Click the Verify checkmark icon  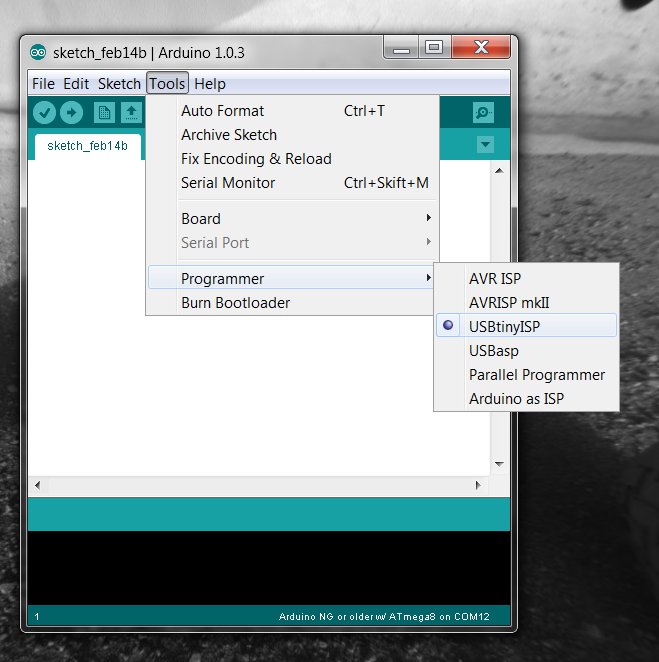(x=44, y=112)
